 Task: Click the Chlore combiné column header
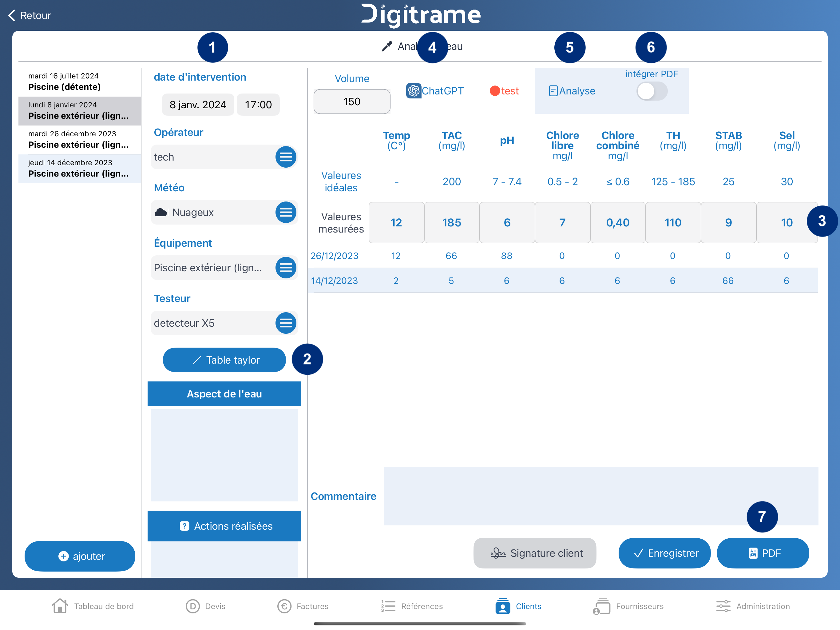(618, 146)
